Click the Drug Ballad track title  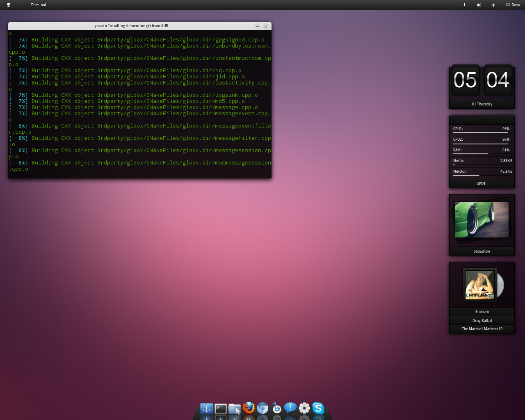point(482,321)
